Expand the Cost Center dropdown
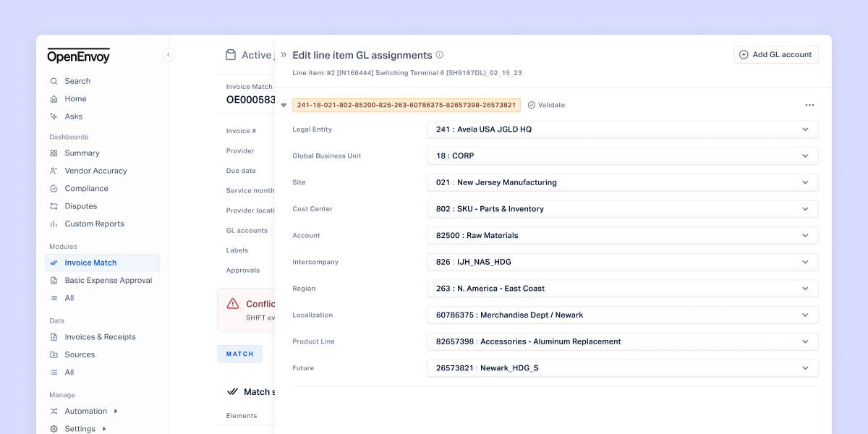868x434 pixels. (623, 209)
